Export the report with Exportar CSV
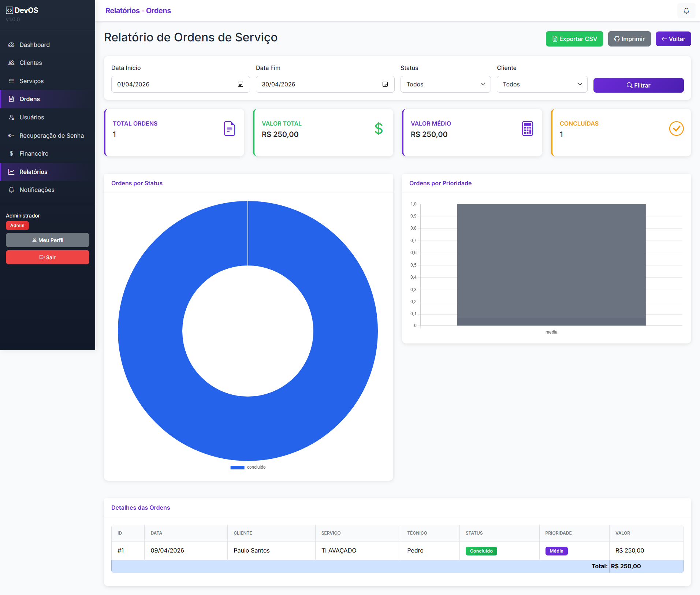This screenshot has height=595, width=700. [574, 39]
